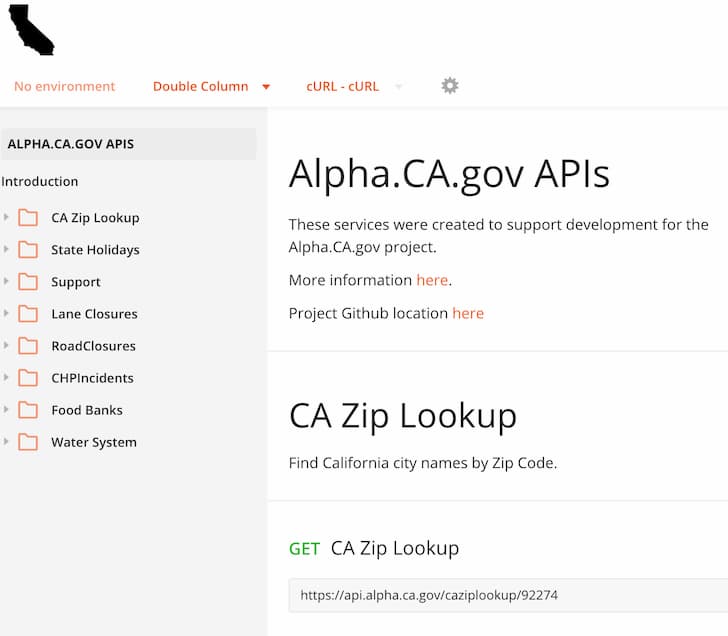Click the State Holidays folder icon

click(28, 249)
